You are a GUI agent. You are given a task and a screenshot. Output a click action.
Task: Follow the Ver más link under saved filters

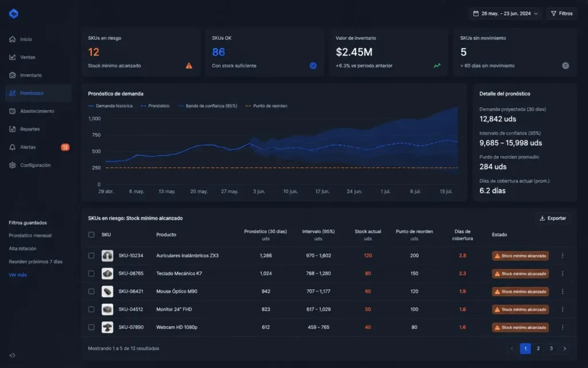[x=18, y=275]
